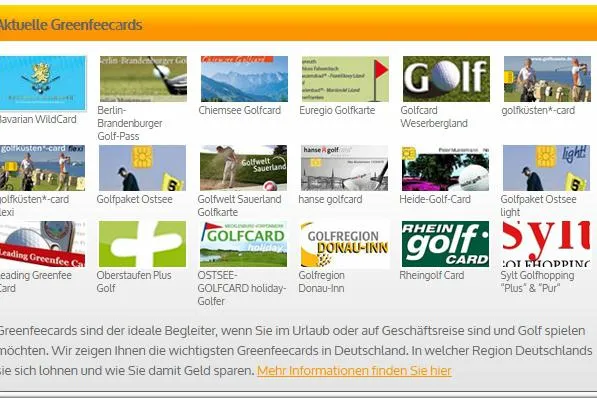Open the golfküsten*-card image with golfers
597x398 pixels.
(x=547, y=79)
